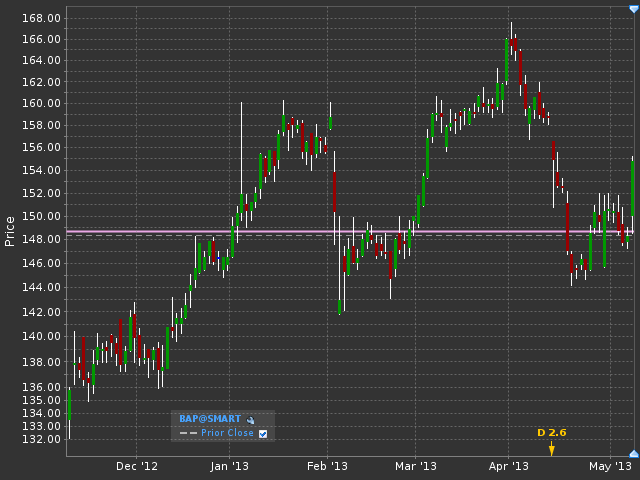Viewport: 640px width, 480px height.
Task: Click the "Mar '13" date axis label
Action: (416, 466)
